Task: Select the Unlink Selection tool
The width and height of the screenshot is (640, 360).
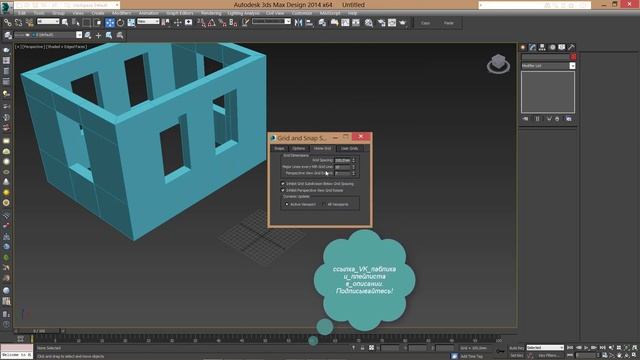Action: coord(18,23)
